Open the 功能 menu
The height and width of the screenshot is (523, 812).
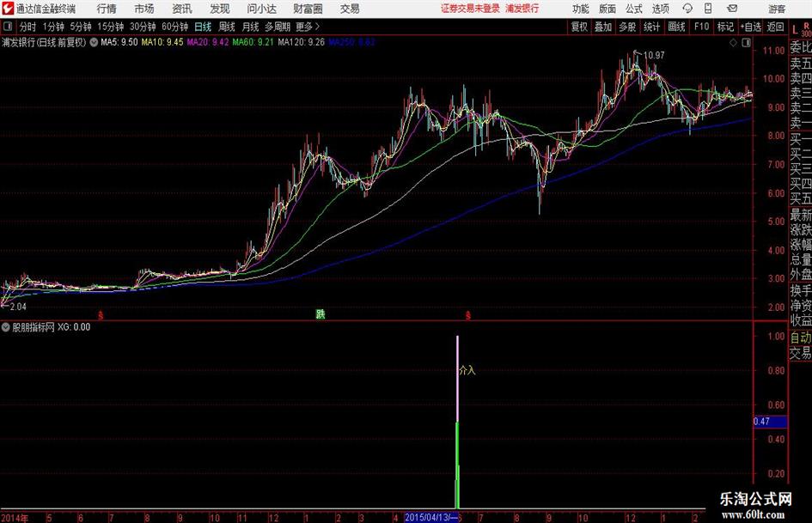(581, 9)
